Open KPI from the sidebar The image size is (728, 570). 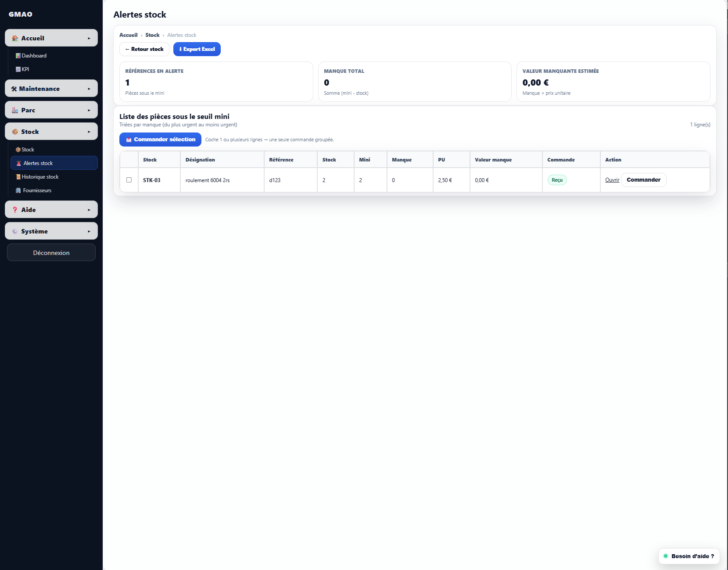pyautogui.click(x=25, y=69)
